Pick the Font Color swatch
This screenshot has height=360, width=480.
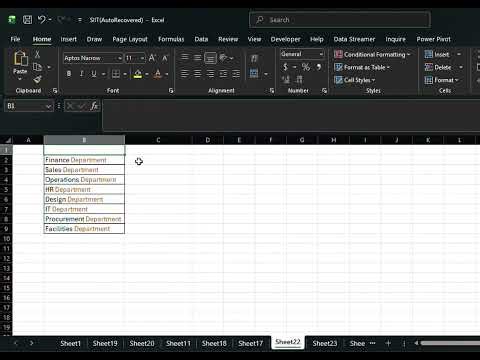pyautogui.click(x=158, y=74)
